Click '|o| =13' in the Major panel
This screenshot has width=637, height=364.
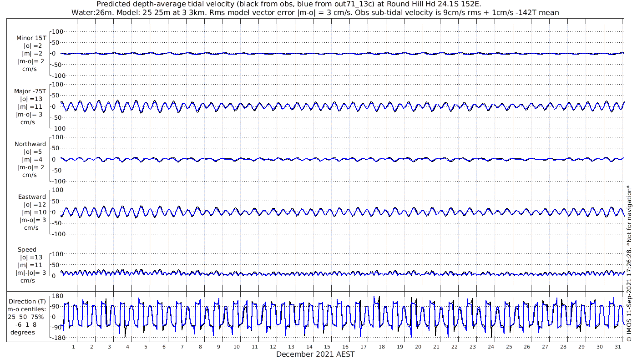tap(31, 99)
